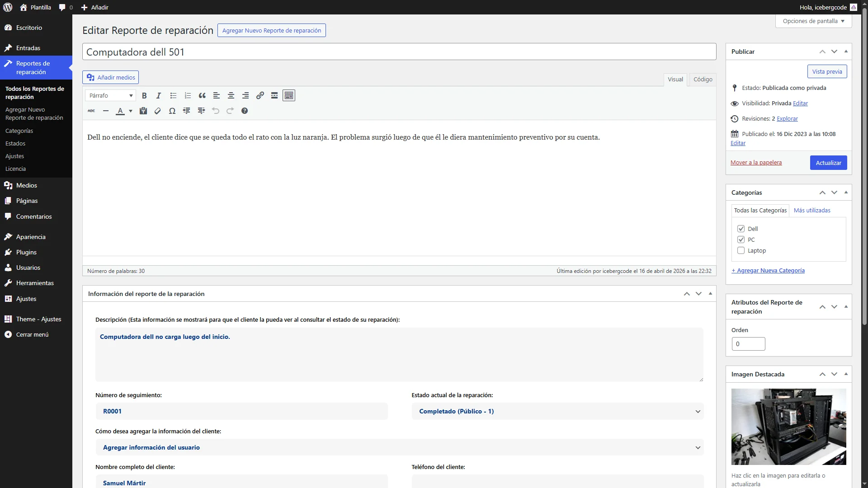Screen dimensions: 868x488
Task: Toggle the toolbar kitchen sink icon
Action: coord(289,95)
